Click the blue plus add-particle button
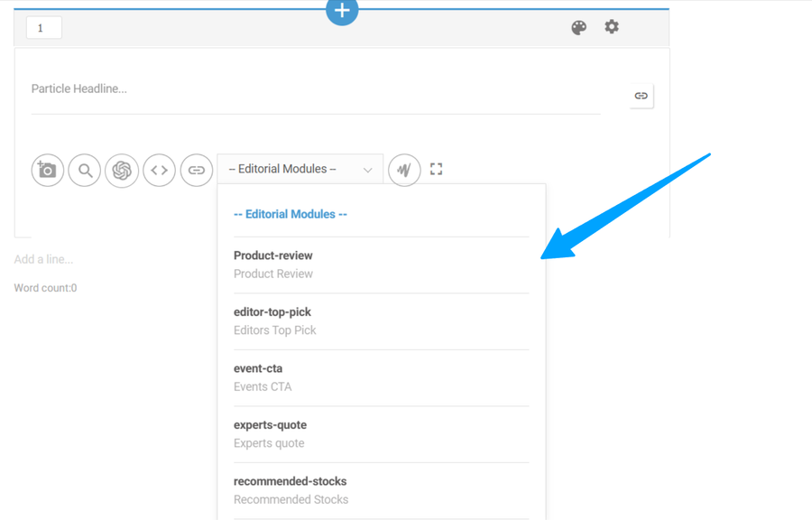812x520 pixels. pos(342,11)
